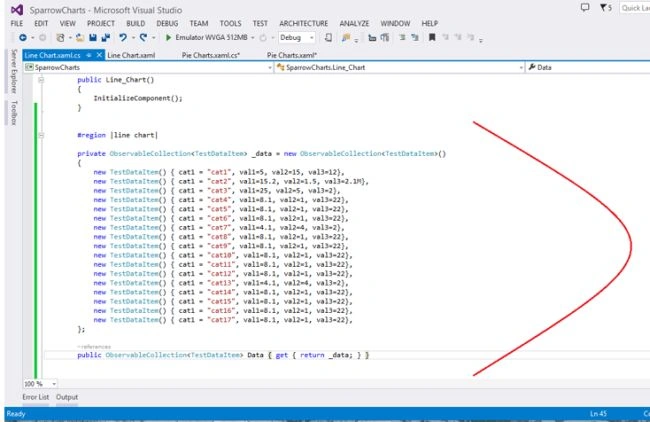
Task: Open the WINDOW menu
Action: point(395,24)
